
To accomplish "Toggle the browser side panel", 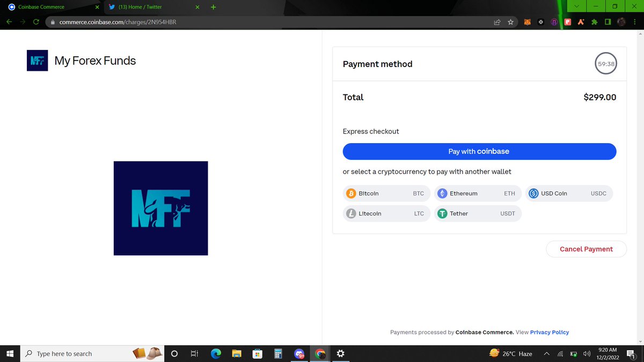I will pyautogui.click(x=608, y=22).
